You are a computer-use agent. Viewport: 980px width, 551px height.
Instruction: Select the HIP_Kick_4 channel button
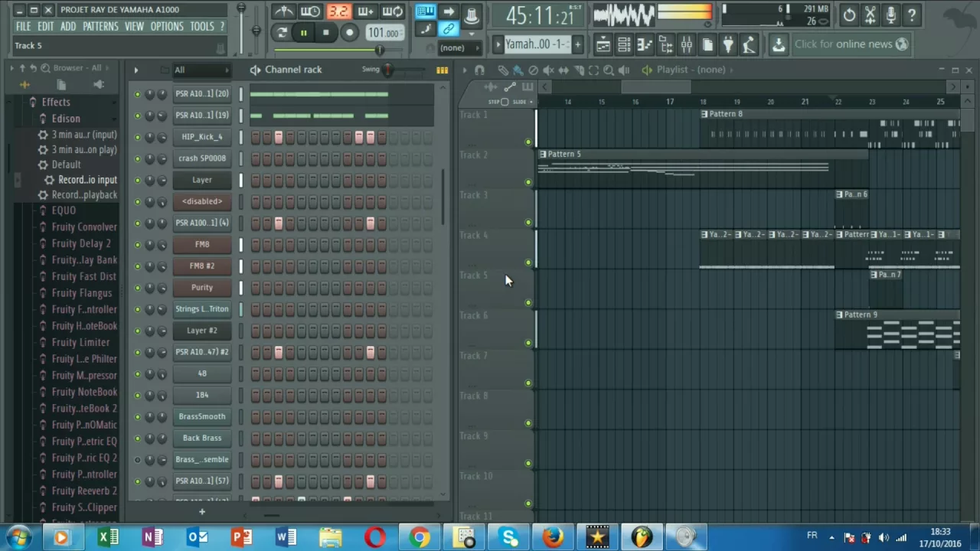[x=202, y=137]
